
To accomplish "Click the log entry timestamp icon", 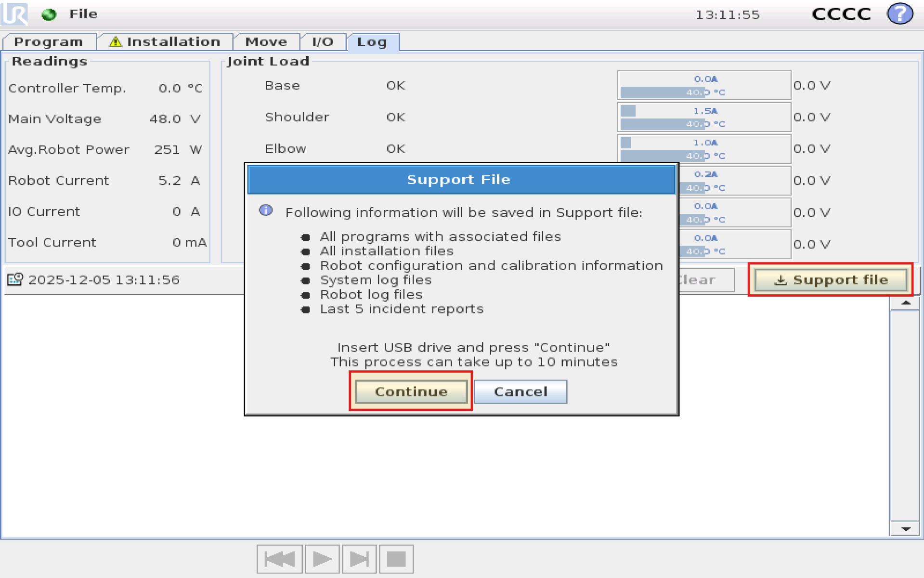I will (15, 279).
